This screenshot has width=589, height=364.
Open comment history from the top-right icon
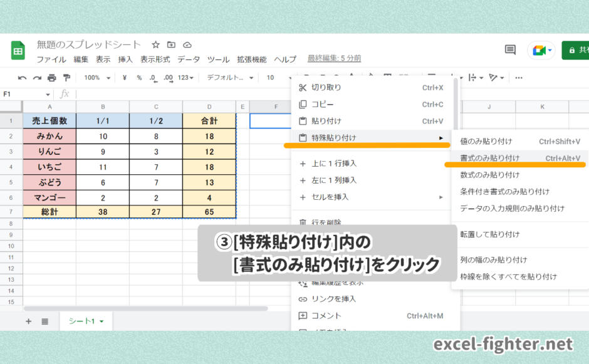tap(511, 49)
